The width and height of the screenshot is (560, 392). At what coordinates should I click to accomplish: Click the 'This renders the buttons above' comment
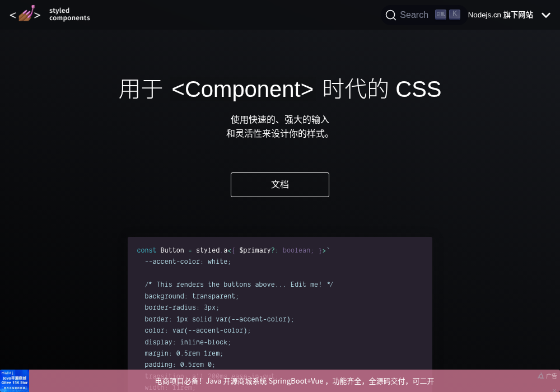pyautogui.click(x=239, y=284)
